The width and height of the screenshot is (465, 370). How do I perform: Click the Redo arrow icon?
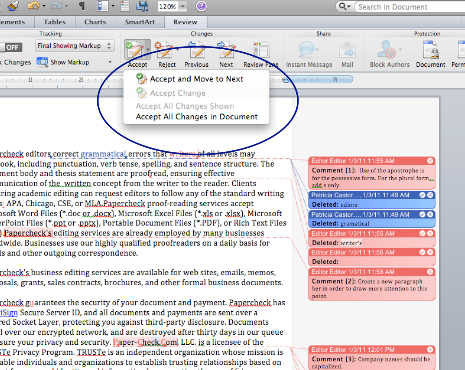(x=55, y=6)
